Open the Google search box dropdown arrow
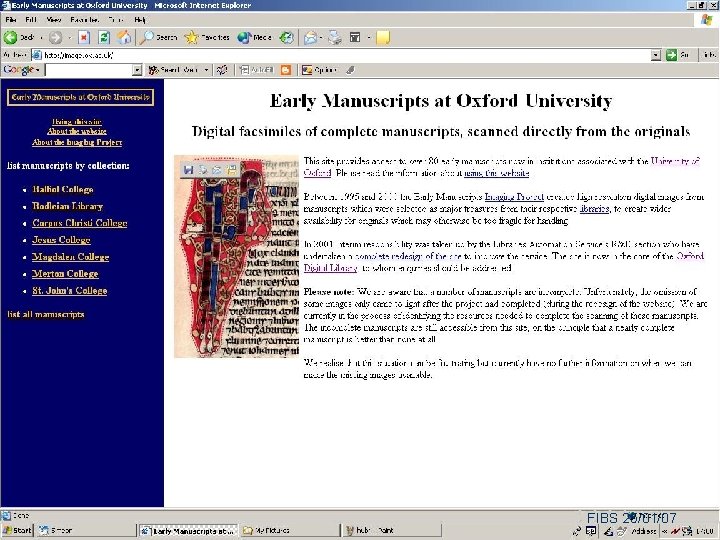 137,70
